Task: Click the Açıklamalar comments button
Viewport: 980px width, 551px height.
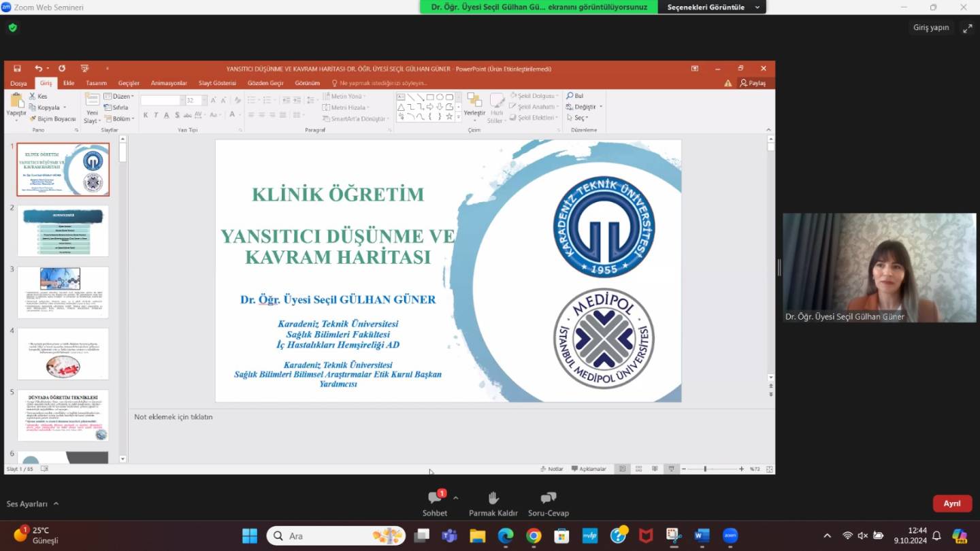Action: pyautogui.click(x=589, y=469)
